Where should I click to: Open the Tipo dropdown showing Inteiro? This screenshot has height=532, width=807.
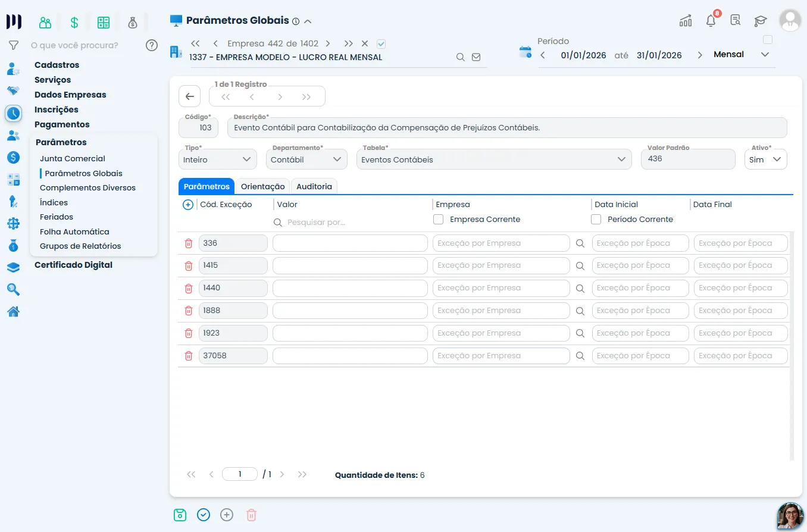pyautogui.click(x=218, y=159)
